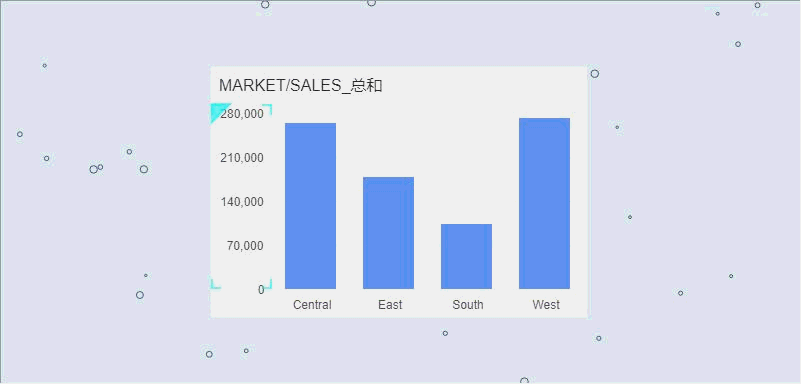Click the Central axis label
Screen dimensions: 801x384
pos(312,305)
